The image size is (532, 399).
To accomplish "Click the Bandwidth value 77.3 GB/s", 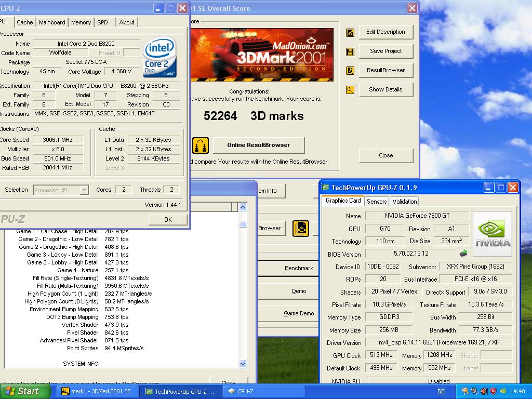I will (486, 330).
